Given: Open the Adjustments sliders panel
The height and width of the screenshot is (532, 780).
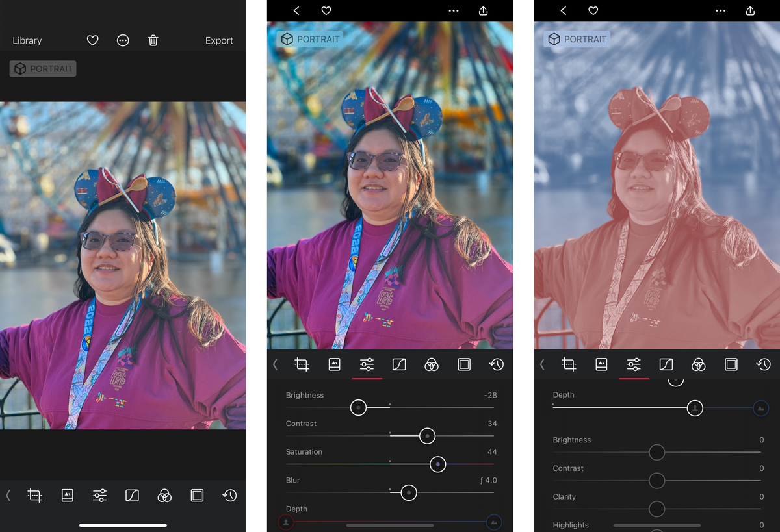Looking at the screenshot, I should pos(367,364).
